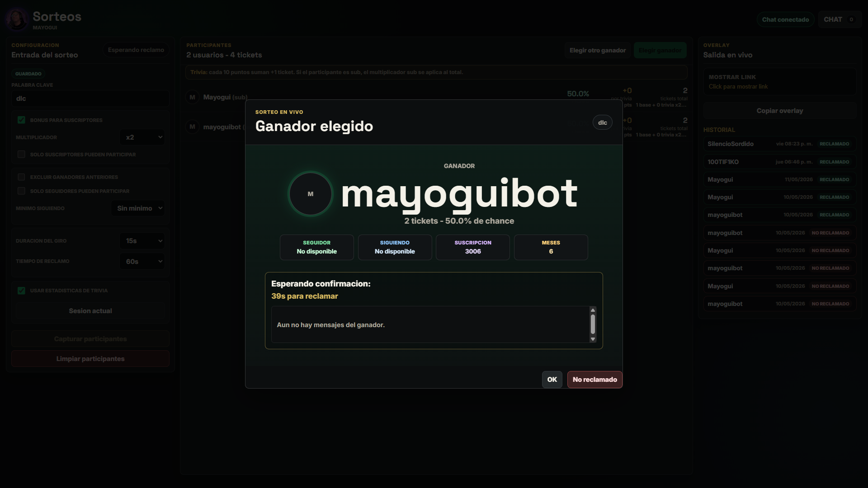Click Trivia info banner text
Screen dimensions: 868x488
(x=326, y=72)
